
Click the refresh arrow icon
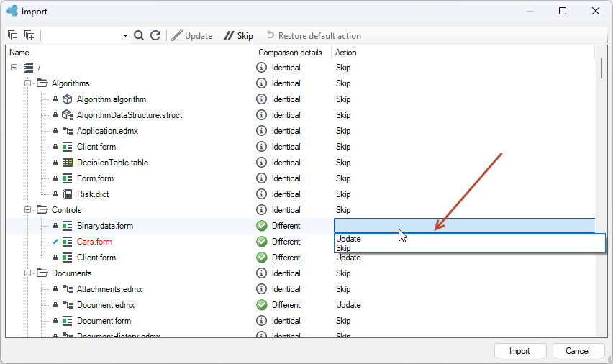click(155, 35)
